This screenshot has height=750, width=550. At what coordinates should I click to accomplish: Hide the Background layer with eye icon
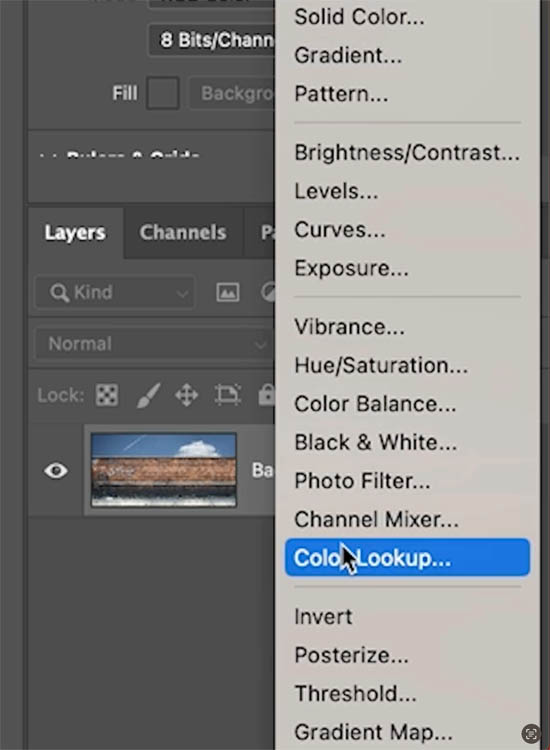click(56, 471)
